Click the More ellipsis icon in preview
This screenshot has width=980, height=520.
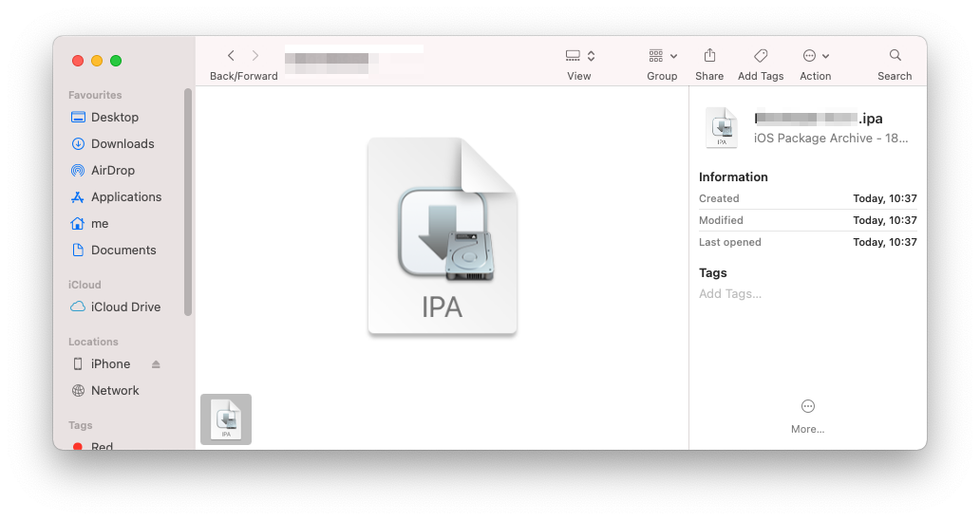point(807,406)
